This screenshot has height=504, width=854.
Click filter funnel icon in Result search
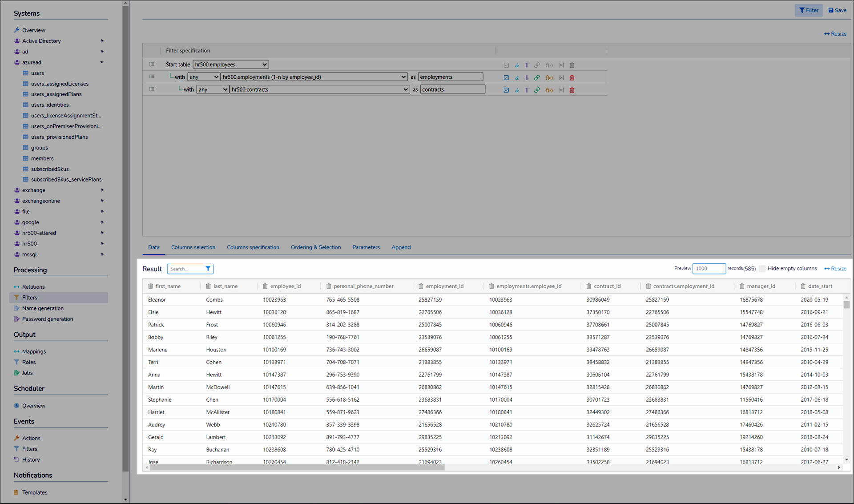click(x=208, y=269)
